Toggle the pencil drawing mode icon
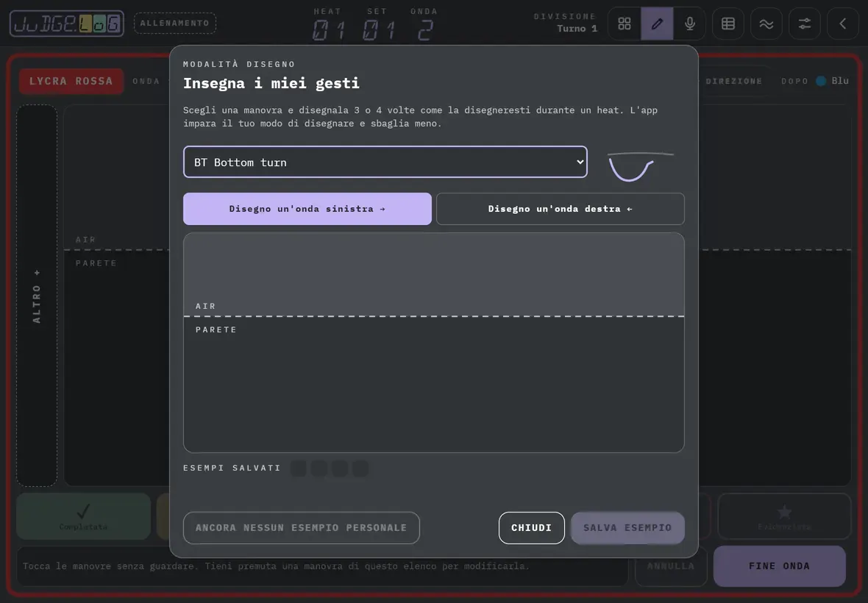This screenshot has height=603, width=868. (x=657, y=24)
